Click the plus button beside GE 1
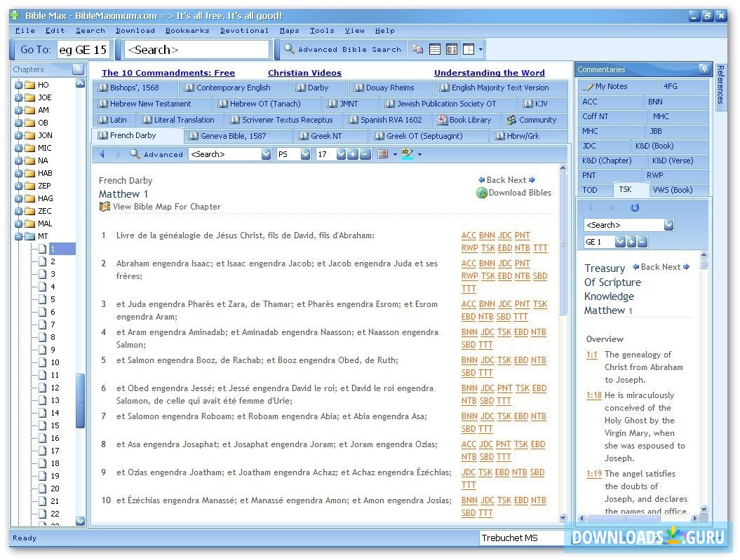This screenshot has width=740, height=560. coord(631,242)
